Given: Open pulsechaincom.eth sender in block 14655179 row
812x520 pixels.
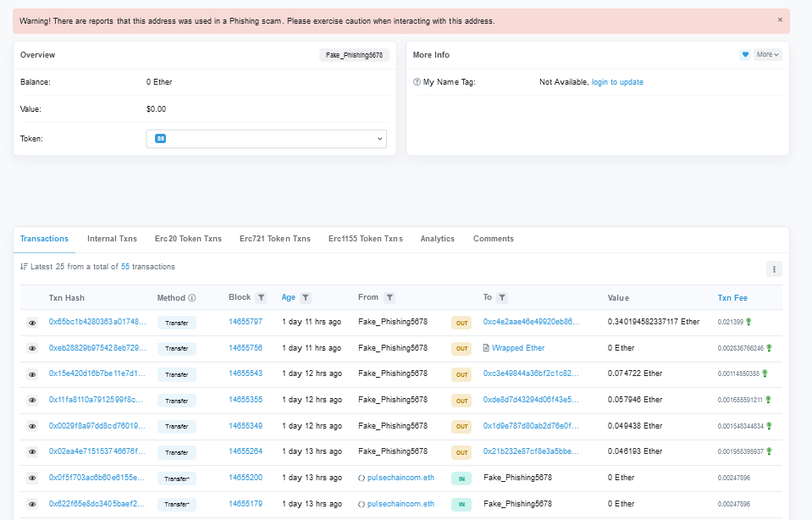Looking at the screenshot, I should coord(400,504).
